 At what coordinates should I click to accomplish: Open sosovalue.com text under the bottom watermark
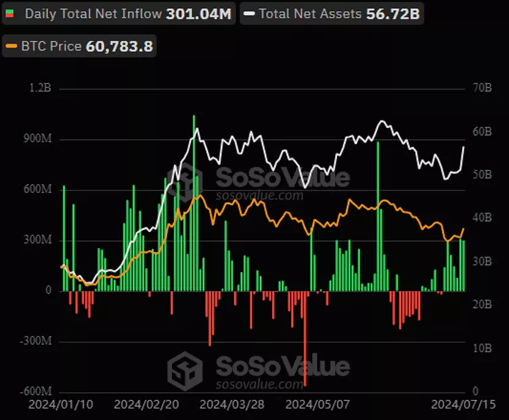258,385
